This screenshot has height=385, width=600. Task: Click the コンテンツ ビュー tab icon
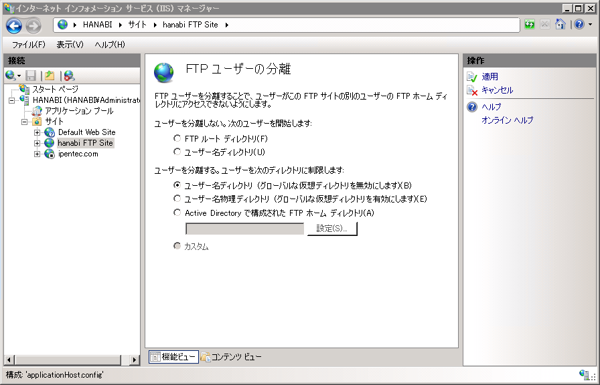click(205, 357)
